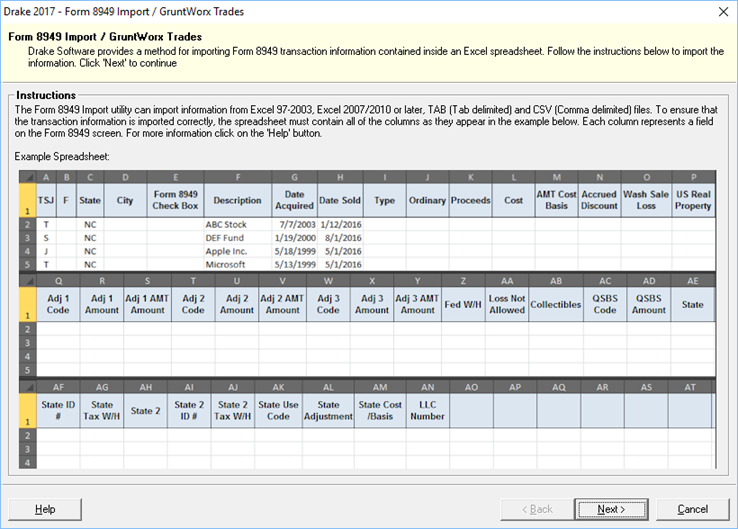Click the 'Accrued Discount' header cell
The image size is (738, 529).
(599, 200)
